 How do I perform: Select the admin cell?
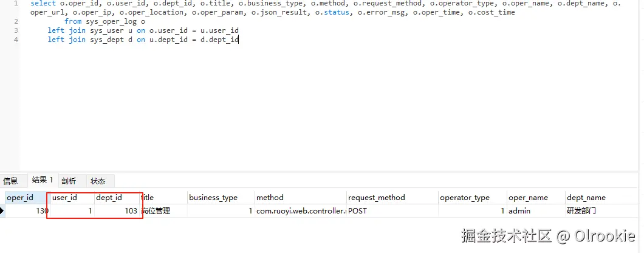536,211
